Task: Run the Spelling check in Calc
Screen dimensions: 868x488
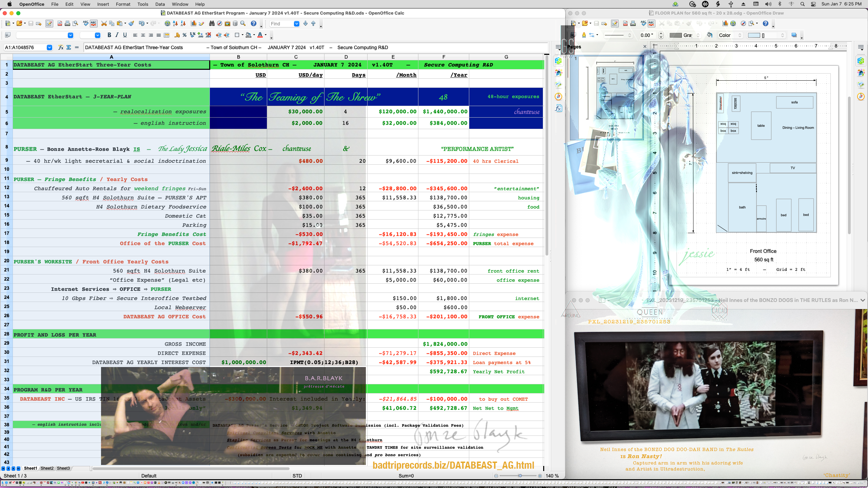Action: 85,23
